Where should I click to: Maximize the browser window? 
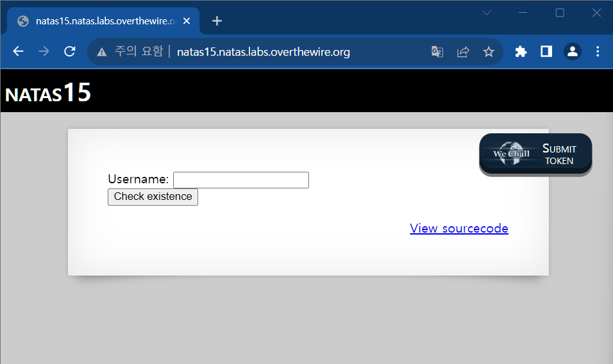[x=560, y=13]
